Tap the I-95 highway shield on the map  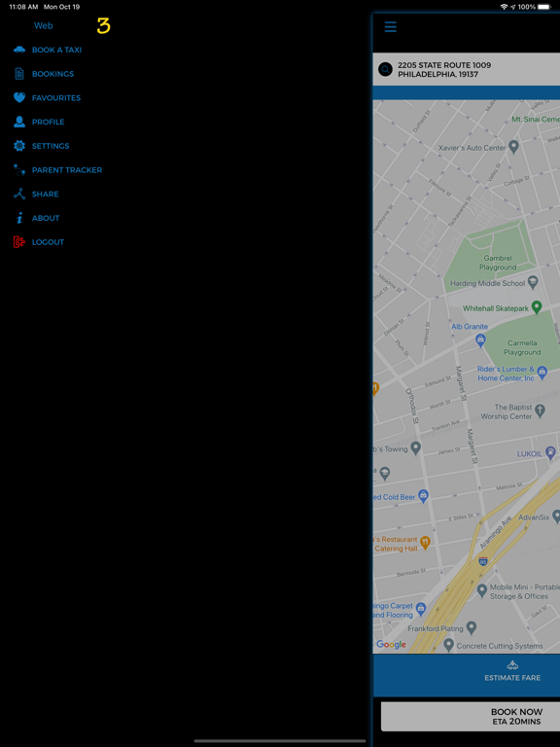(483, 560)
